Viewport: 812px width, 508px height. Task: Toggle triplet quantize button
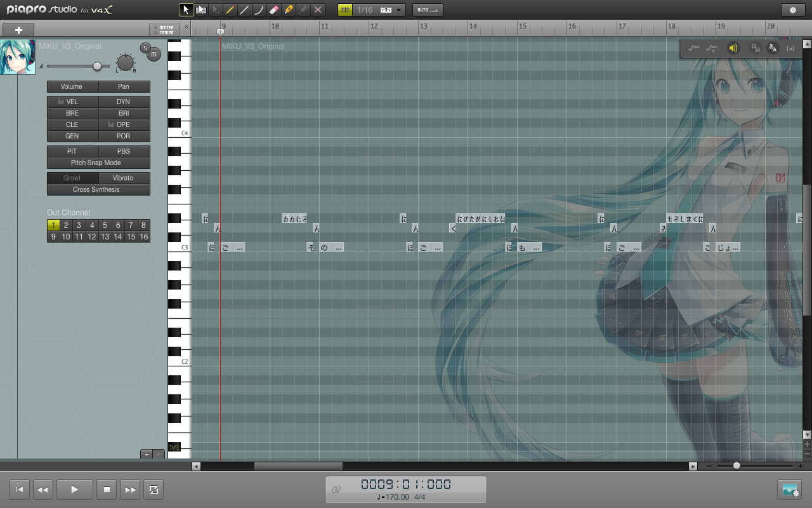click(386, 10)
